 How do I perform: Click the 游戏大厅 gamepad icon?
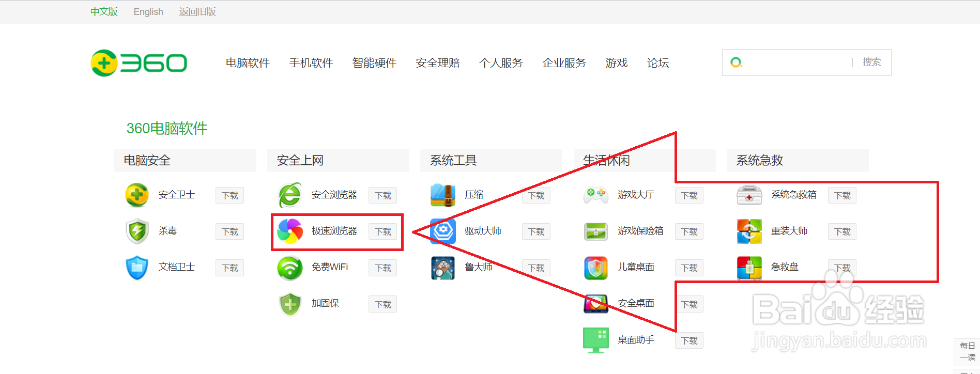pos(596,195)
